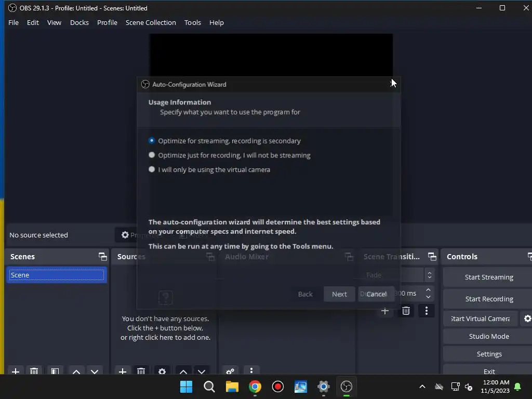Image resolution: width=532 pixels, height=399 pixels.
Task: Open the Profile menu
Action: click(x=107, y=22)
